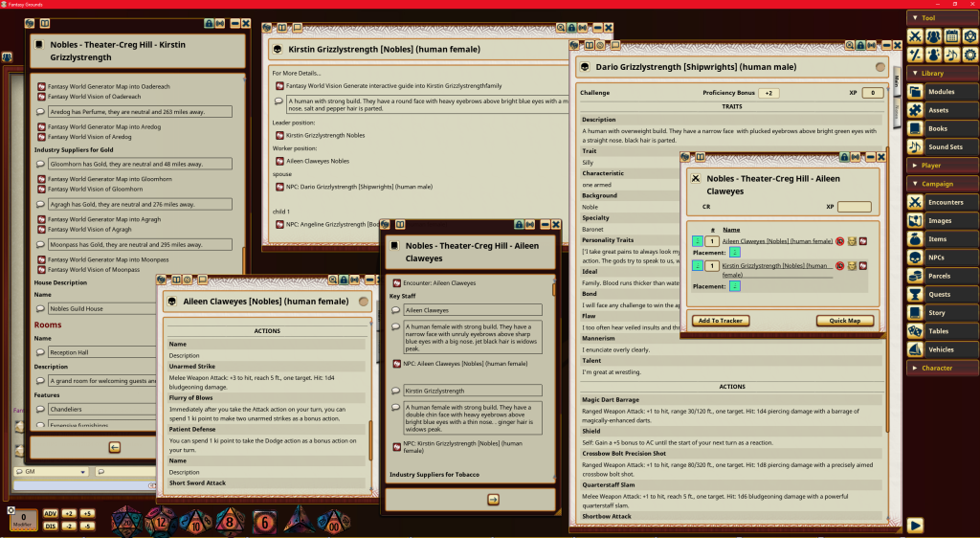This screenshot has height=538, width=980.
Task: Click the Quick Map button
Action: coord(844,321)
